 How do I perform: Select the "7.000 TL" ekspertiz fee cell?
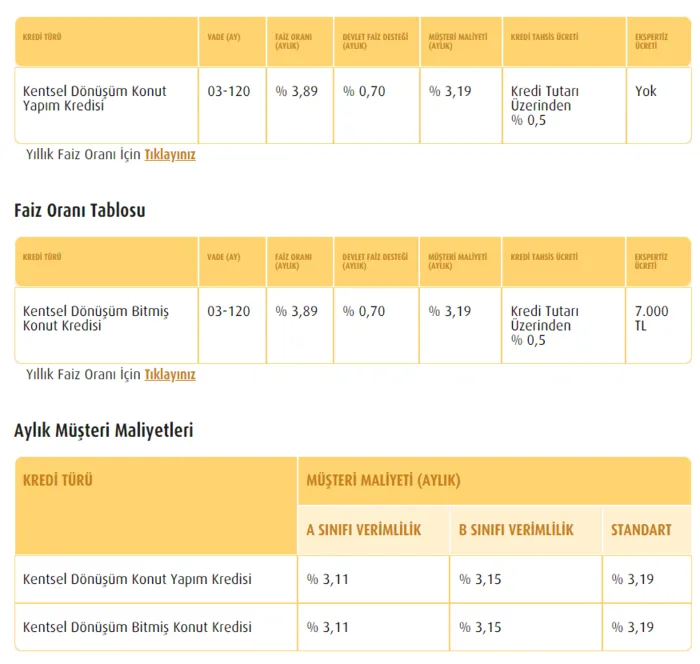(x=651, y=318)
